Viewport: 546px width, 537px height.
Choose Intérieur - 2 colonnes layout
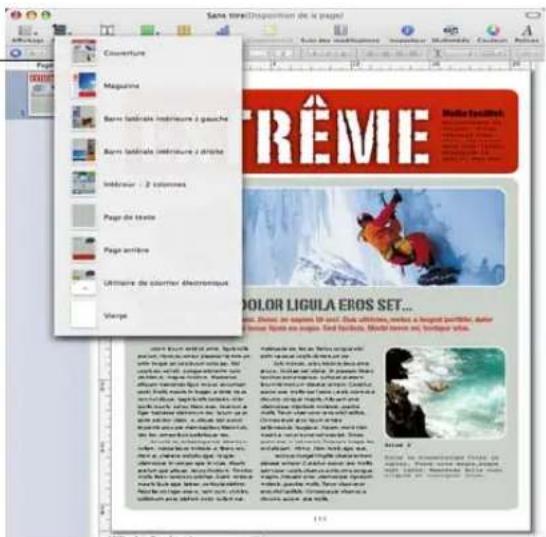coord(148,184)
